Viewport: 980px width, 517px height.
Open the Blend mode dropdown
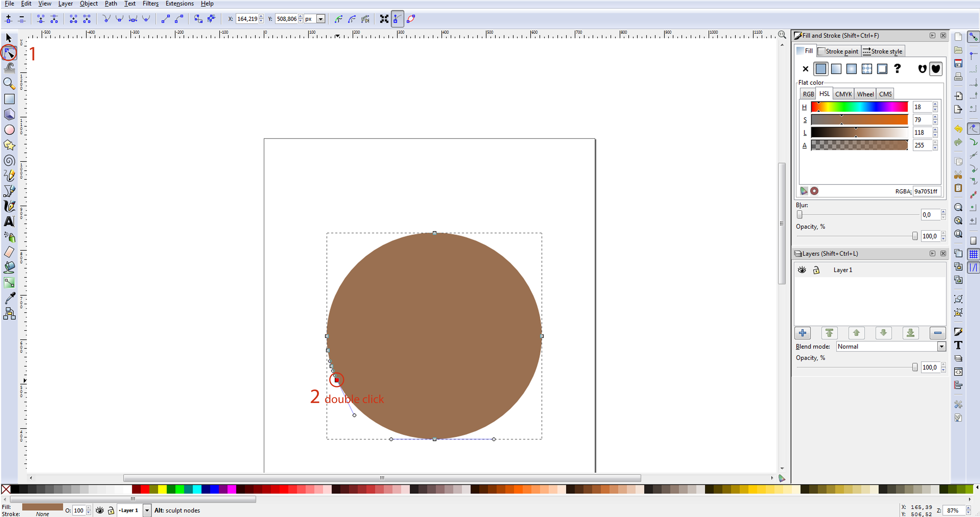click(942, 346)
